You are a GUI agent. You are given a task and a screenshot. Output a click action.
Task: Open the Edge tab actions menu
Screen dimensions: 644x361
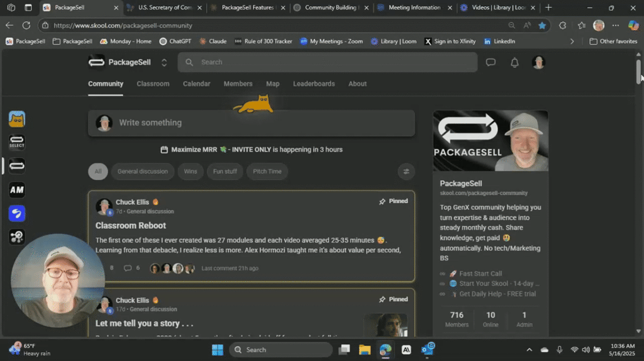pyautogui.click(x=28, y=8)
